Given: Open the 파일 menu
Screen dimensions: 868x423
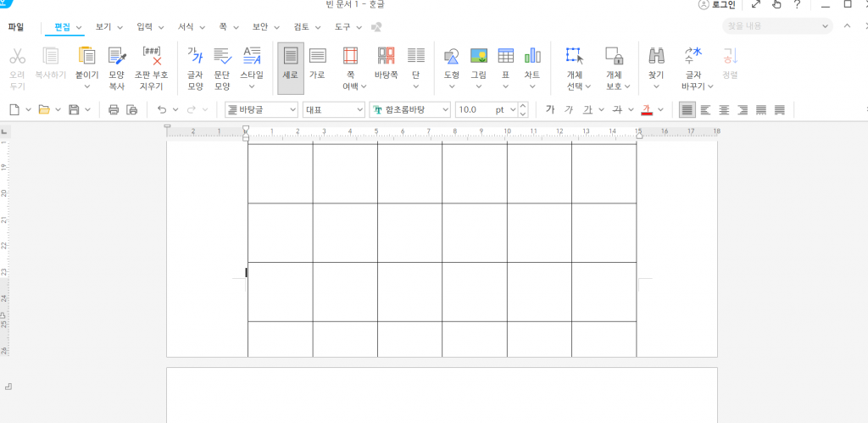Looking at the screenshot, I should point(16,27).
